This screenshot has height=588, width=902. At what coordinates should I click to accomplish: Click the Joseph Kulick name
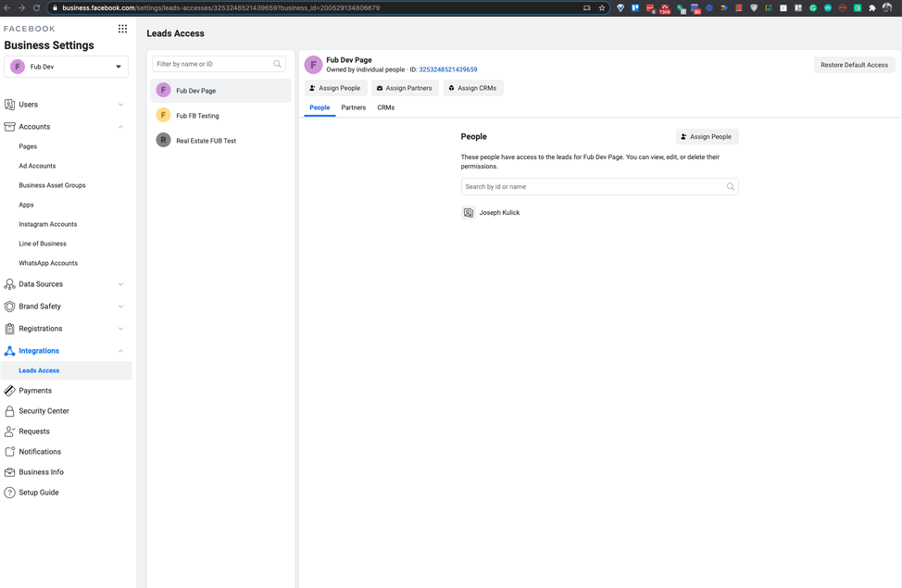(x=499, y=213)
